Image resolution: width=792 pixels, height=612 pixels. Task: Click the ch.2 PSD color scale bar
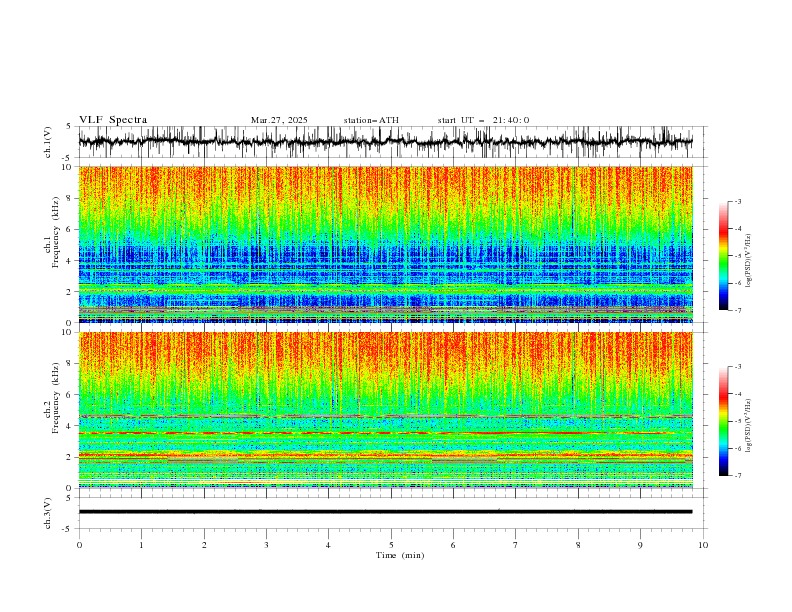(723, 421)
